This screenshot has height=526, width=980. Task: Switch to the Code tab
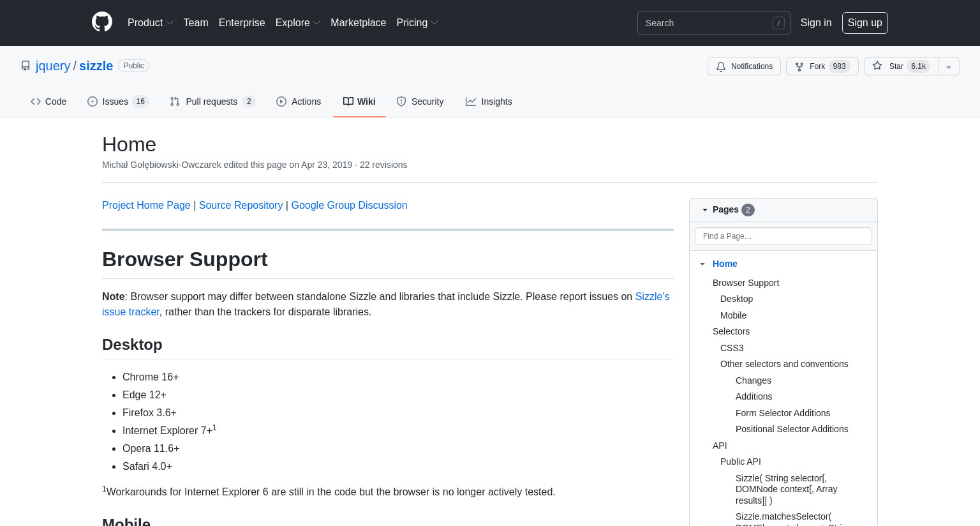pyautogui.click(x=48, y=101)
